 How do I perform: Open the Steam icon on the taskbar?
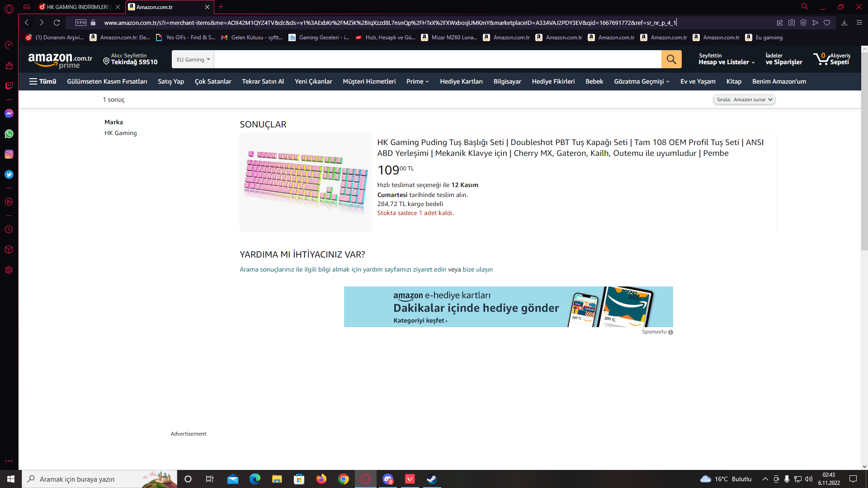tap(432, 479)
